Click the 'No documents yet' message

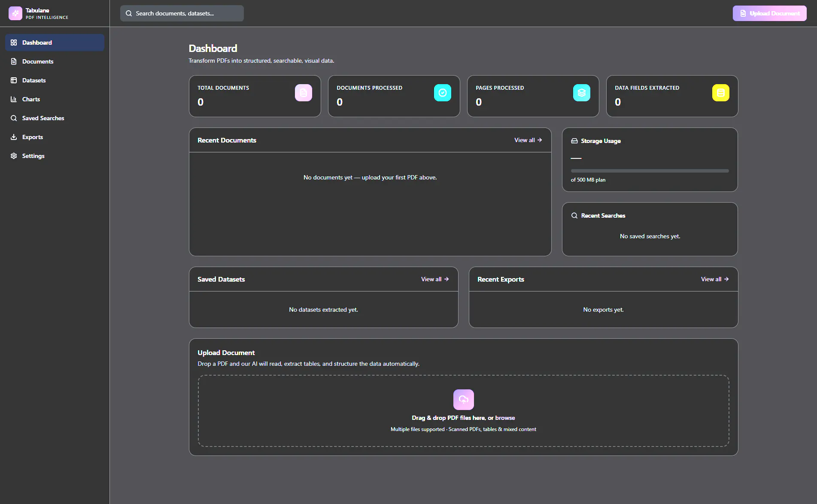[370, 177]
